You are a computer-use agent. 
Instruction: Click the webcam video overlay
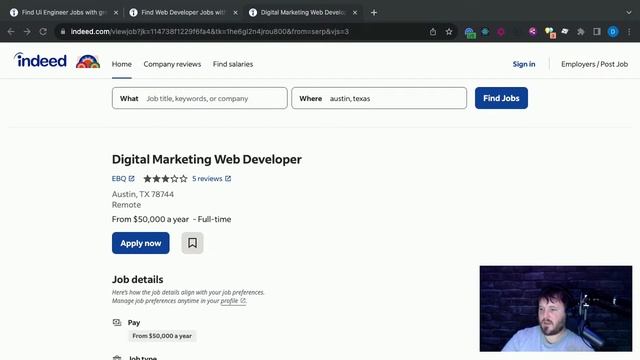556,309
